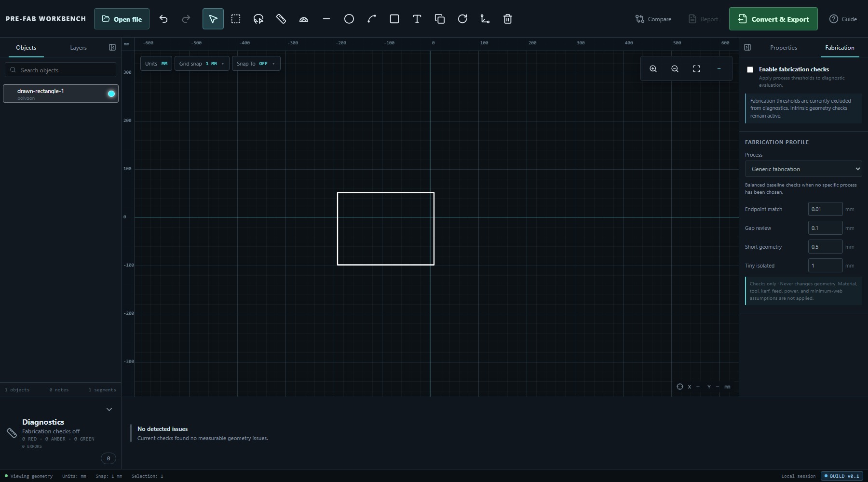The image size is (868, 482).
Task: Click the trash delete icon
Action: pyautogui.click(x=508, y=19)
